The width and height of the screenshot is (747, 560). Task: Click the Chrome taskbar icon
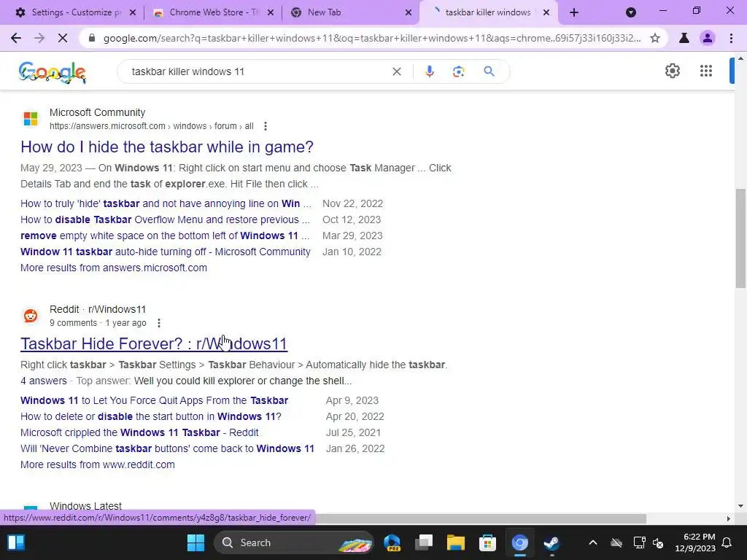point(519,542)
